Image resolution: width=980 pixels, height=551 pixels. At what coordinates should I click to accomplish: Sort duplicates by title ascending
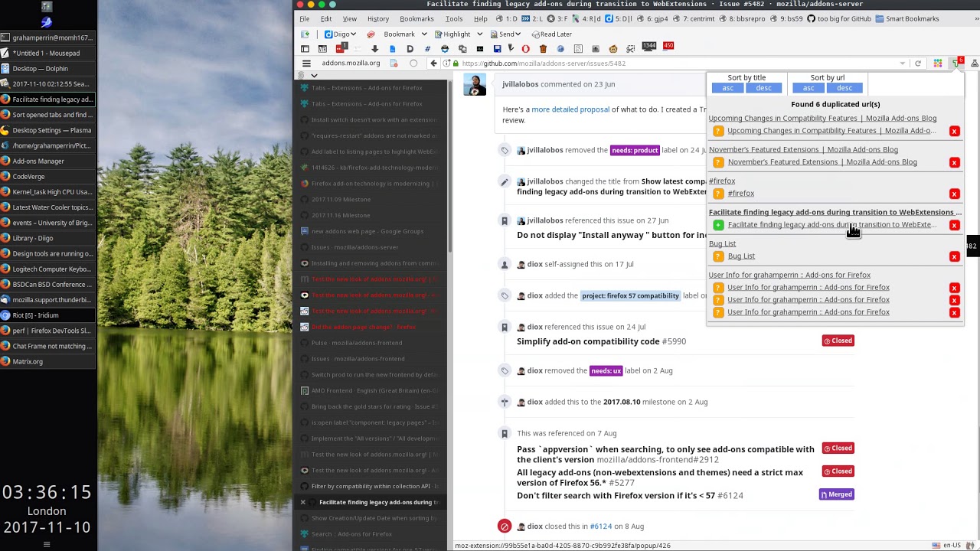(728, 88)
